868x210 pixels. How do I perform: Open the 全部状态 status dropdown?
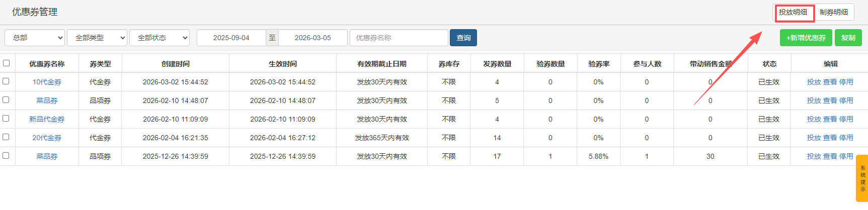pyautogui.click(x=159, y=38)
